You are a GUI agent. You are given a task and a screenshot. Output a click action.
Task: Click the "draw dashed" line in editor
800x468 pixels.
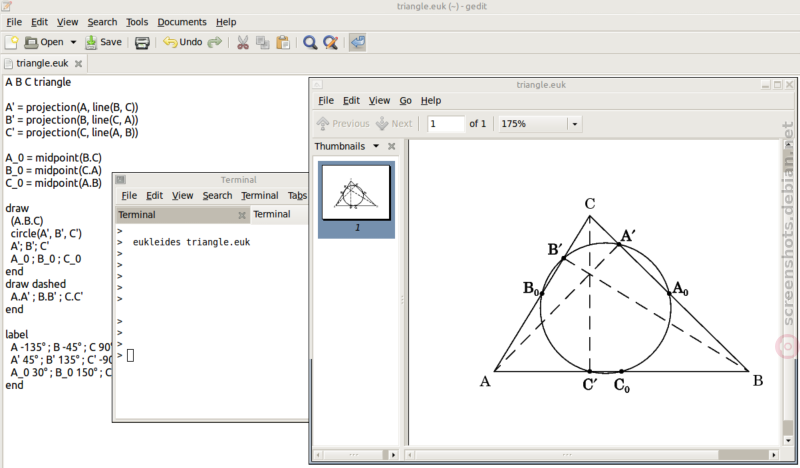pos(36,284)
